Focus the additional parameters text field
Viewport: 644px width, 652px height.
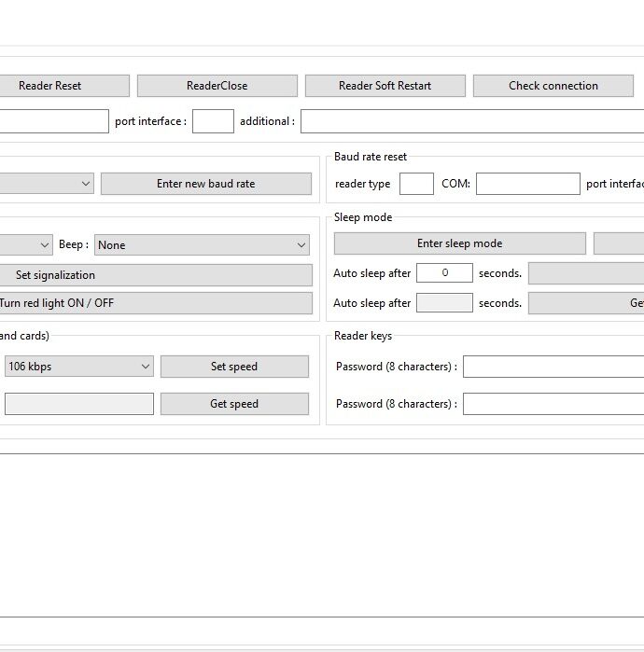[472, 121]
